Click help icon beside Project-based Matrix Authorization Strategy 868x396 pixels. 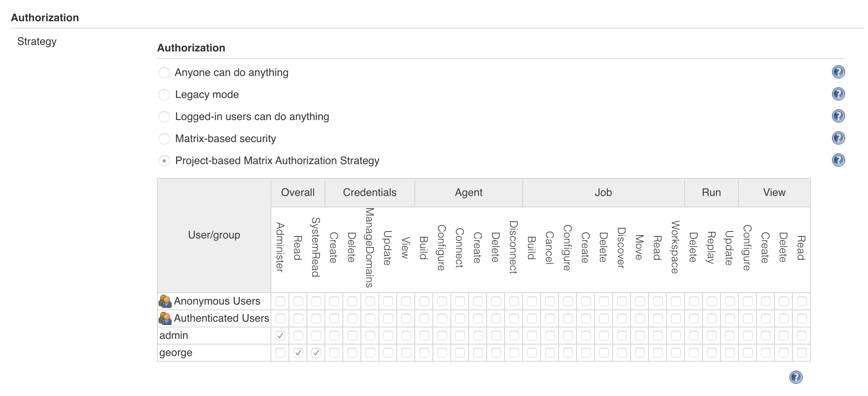[x=838, y=160]
